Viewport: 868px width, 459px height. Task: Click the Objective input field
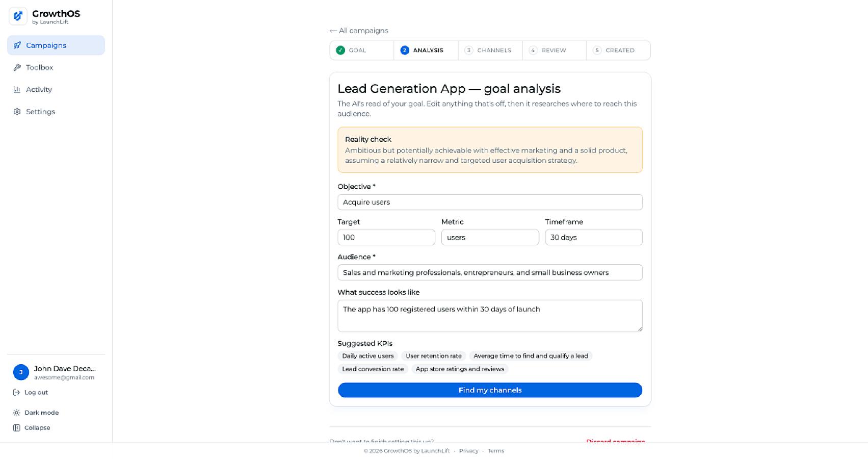click(x=490, y=202)
